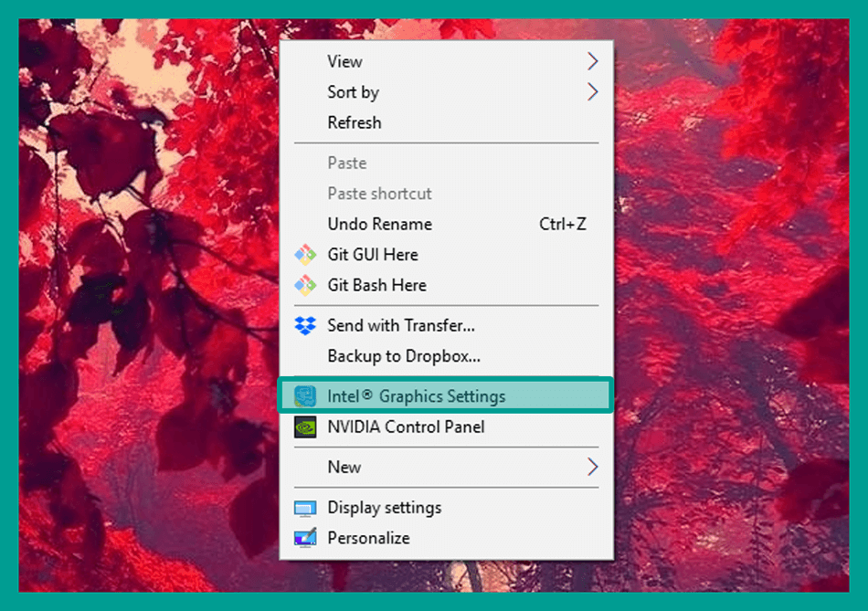Open the Sort by menu entry

click(446, 92)
